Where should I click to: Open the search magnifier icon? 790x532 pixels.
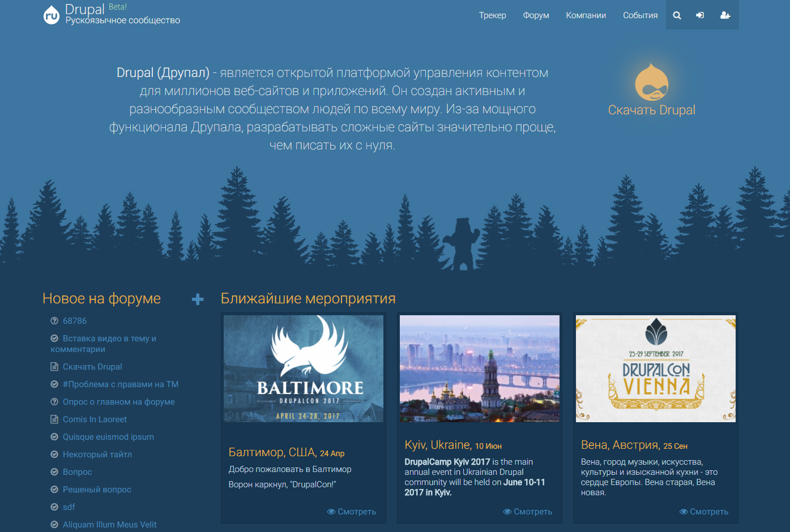click(677, 15)
